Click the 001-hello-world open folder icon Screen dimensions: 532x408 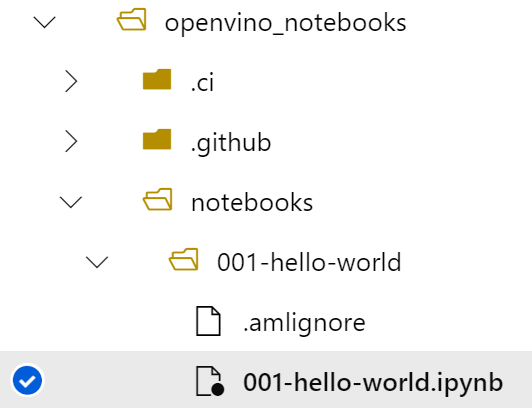click(184, 259)
